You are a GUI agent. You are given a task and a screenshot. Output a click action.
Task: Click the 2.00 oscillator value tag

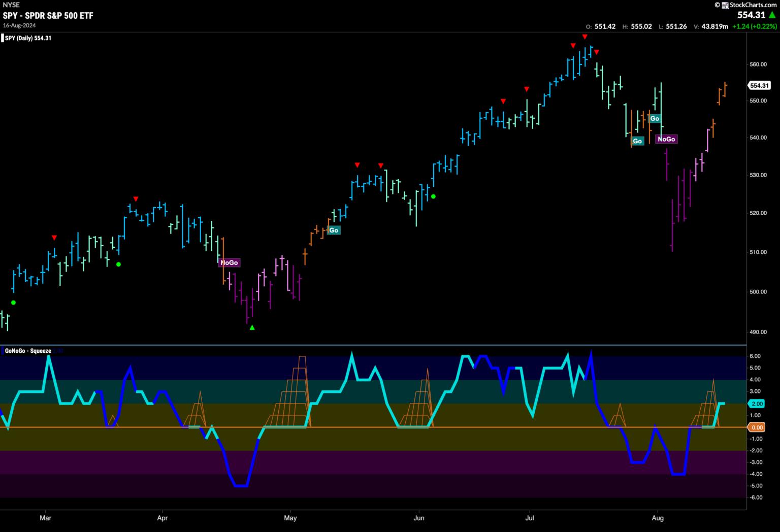757,404
